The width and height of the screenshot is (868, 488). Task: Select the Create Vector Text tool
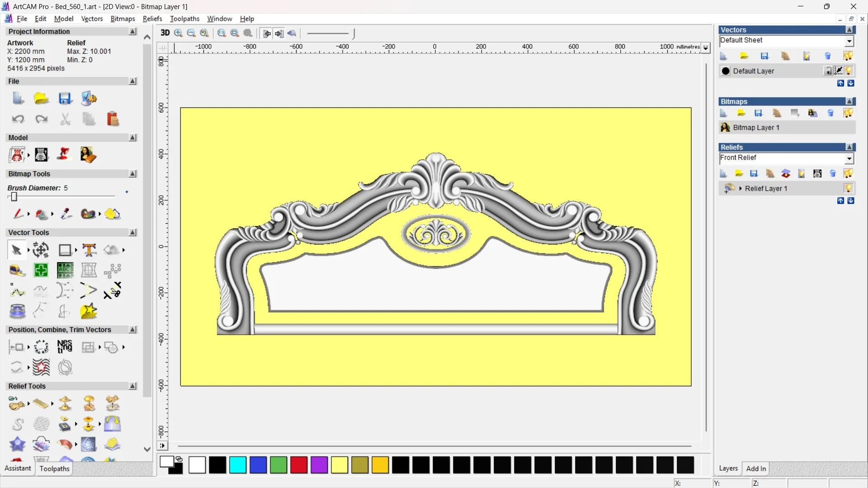[89, 250]
